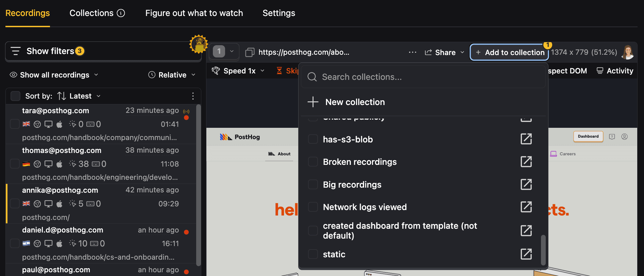Click the account icon in replay
The height and width of the screenshot is (276, 644).
point(624,137)
